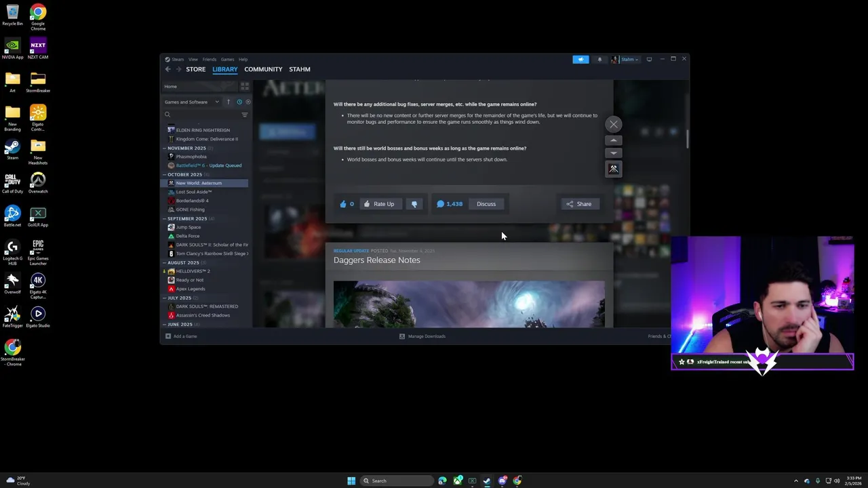Open the Games menu
This screenshot has height=488, width=868.
click(227, 59)
